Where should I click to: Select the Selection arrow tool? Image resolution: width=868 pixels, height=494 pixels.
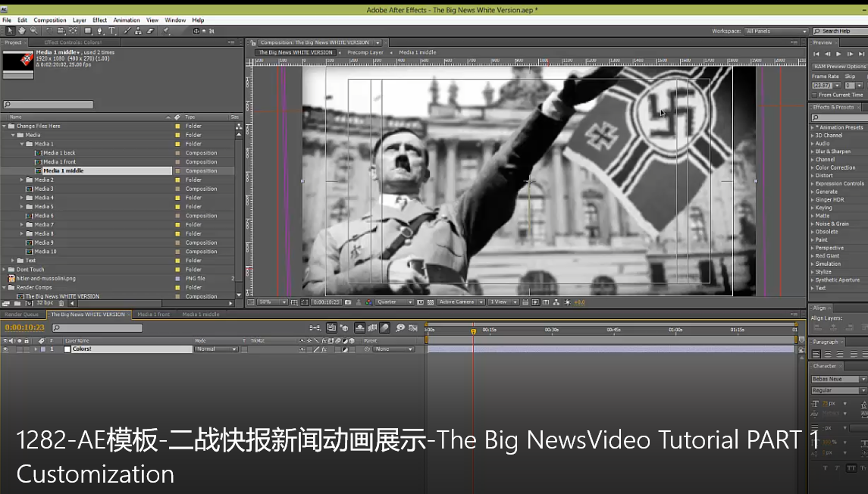[10, 31]
